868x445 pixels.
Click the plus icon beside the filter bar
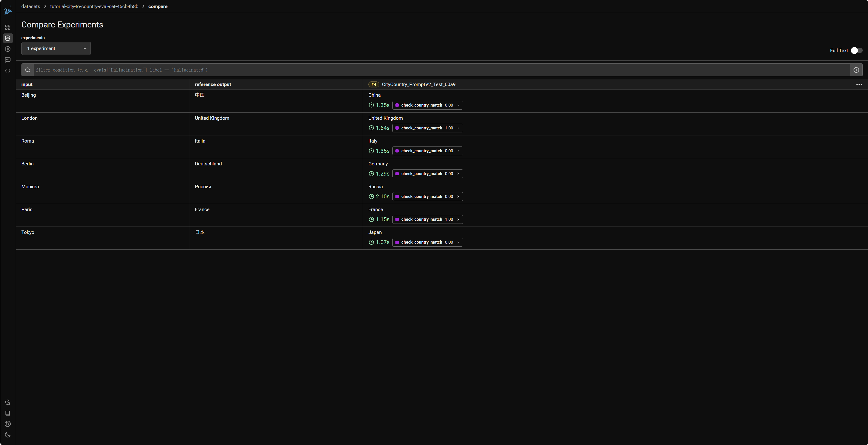856,70
